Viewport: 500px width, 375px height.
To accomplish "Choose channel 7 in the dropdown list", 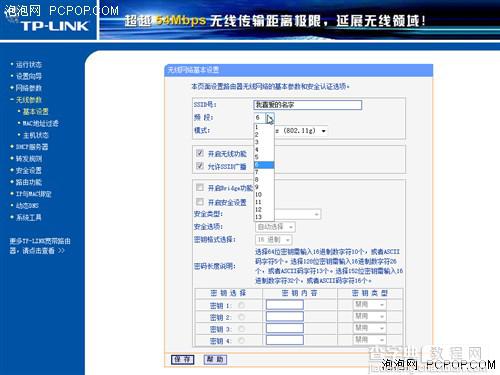I will coord(264,172).
